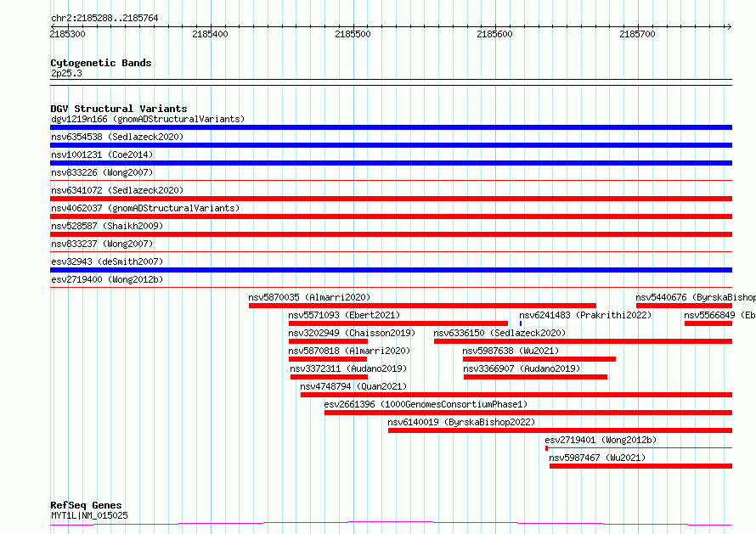Select nsv6241483 Prakrithi2022 variant label
Image resolution: width=756 pixels, height=534 pixels.
pyautogui.click(x=585, y=315)
